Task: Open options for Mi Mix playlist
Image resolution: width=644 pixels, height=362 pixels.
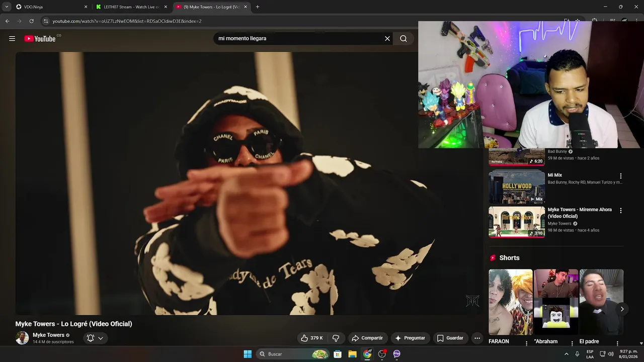Action: (621, 176)
